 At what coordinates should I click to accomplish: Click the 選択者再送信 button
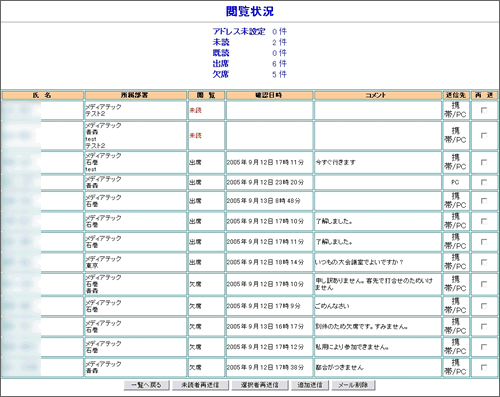[260, 385]
